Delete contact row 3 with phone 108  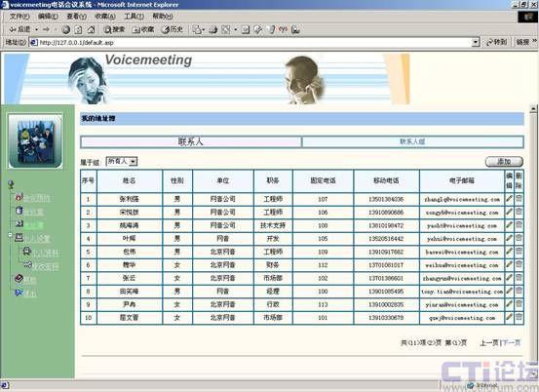519,225
